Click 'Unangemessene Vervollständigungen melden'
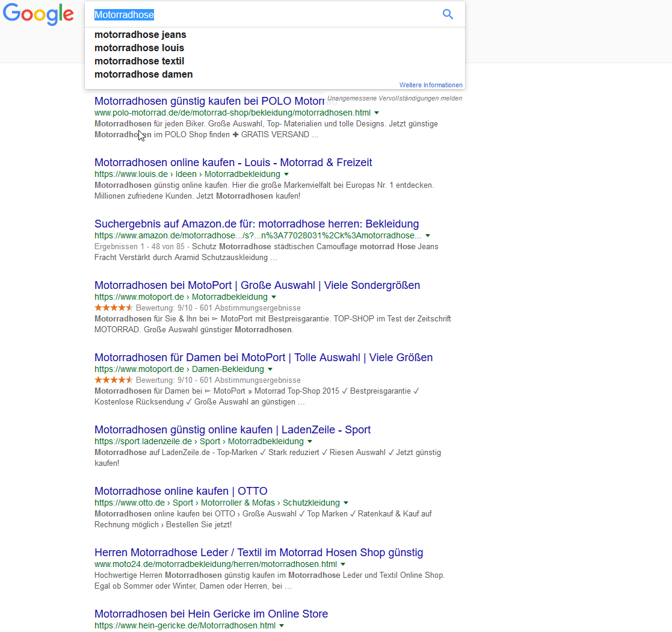The height and width of the screenshot is (632, 672). (395, 98)
